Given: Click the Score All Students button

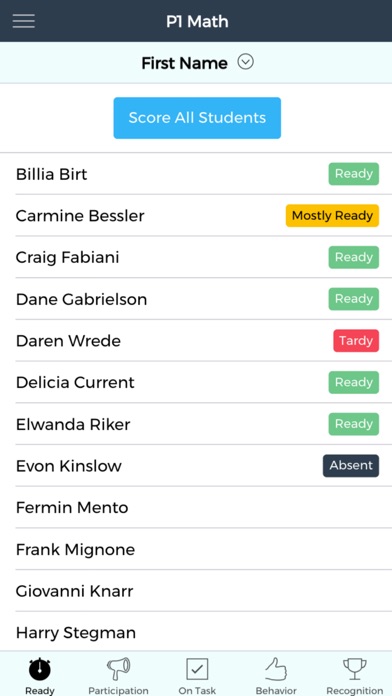Looking at the screenshot, I should [197, 118].
